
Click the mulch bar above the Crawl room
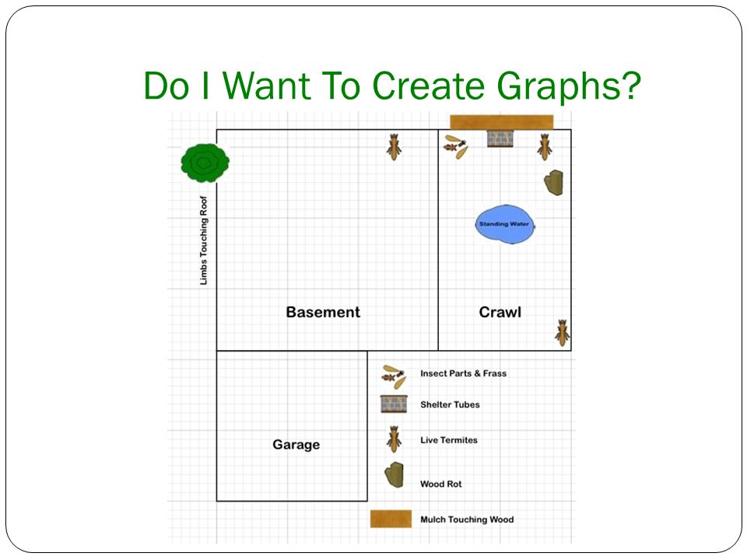tap(502, 122)
